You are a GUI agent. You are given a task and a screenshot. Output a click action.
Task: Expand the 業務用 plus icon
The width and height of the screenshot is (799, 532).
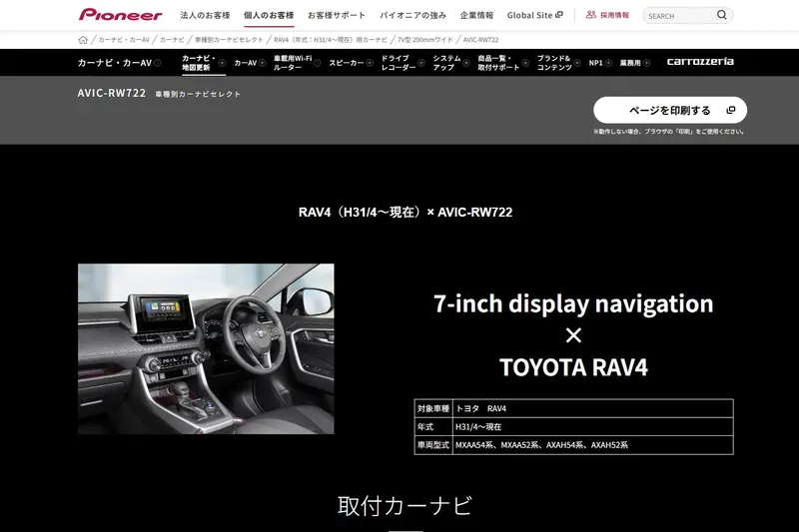tap(646, 63)
